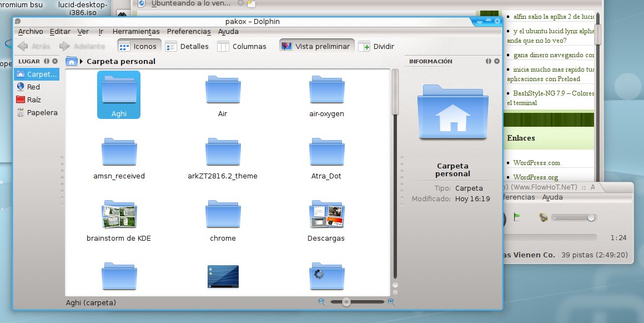Click the green flag icon in player

[x=517, y=216]
